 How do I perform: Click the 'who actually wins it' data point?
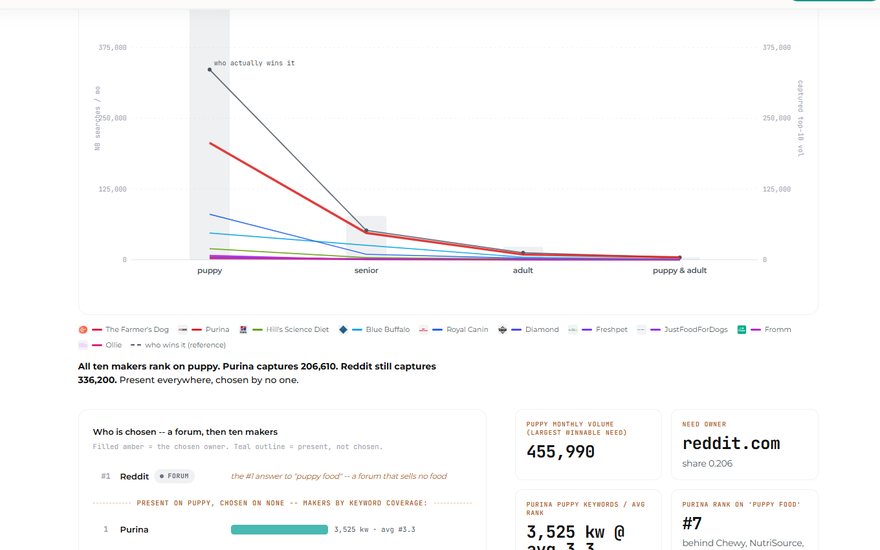click(209, 70)
